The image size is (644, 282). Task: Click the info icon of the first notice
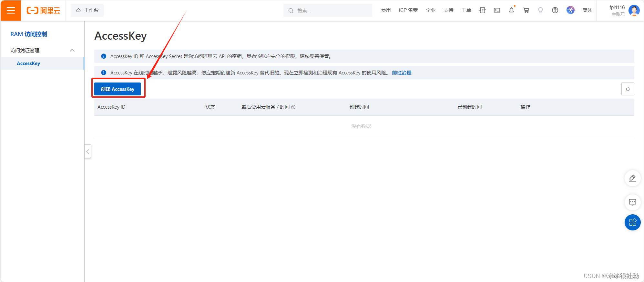pyautogui.click(x=104, y=56)
